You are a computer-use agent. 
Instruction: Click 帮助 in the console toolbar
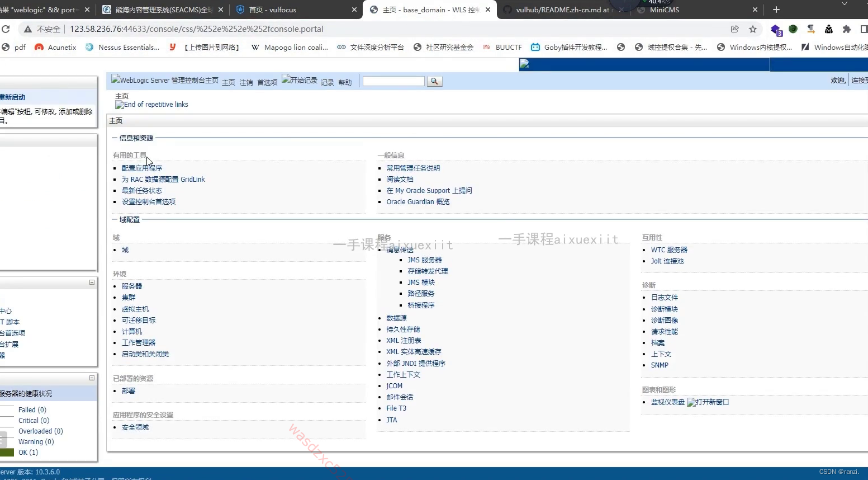point(345,83)
